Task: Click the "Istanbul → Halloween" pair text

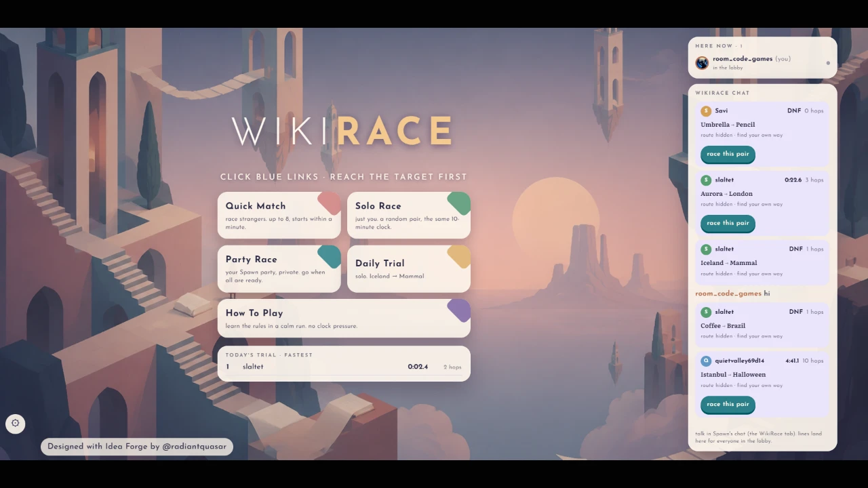Action: (x=733, y=375)
